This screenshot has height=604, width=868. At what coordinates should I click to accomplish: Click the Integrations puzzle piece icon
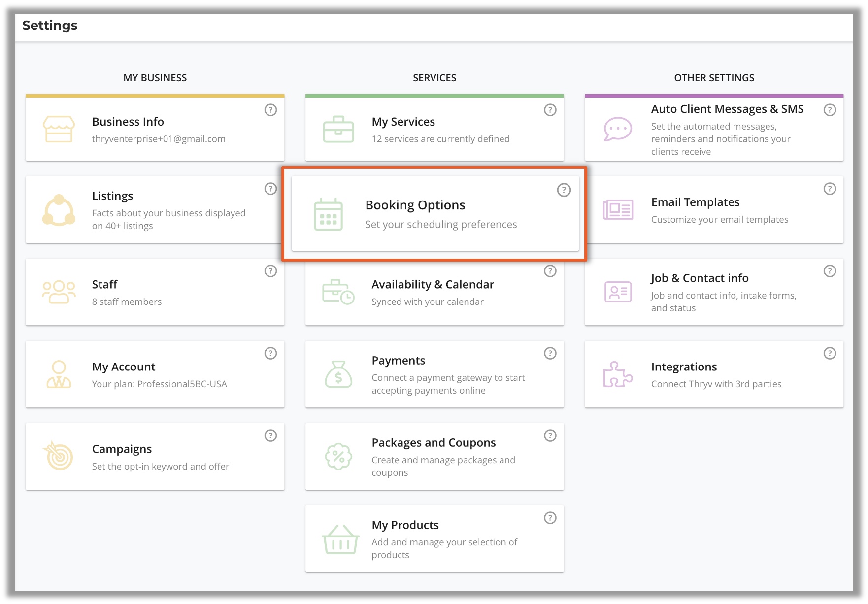pyautogui.click(x=617, y=374)
